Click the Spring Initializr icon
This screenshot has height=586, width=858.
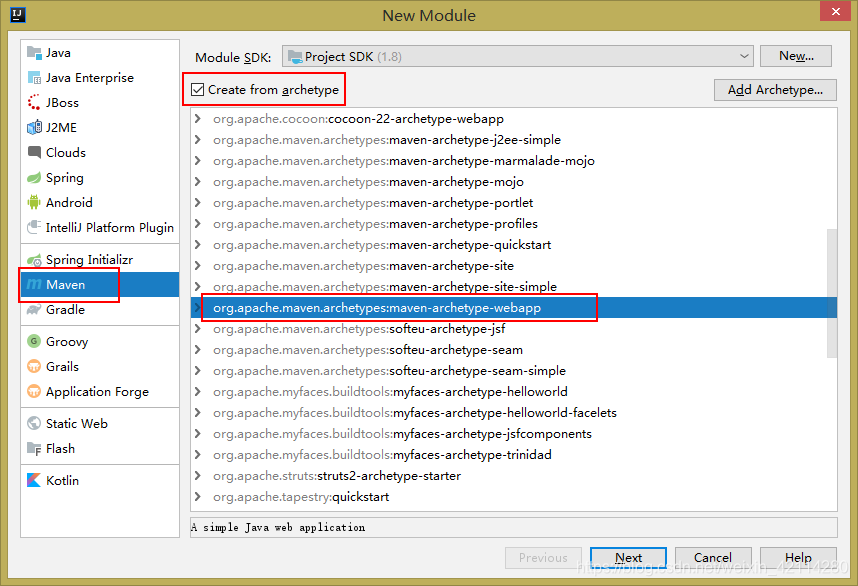tap(34, 260)
